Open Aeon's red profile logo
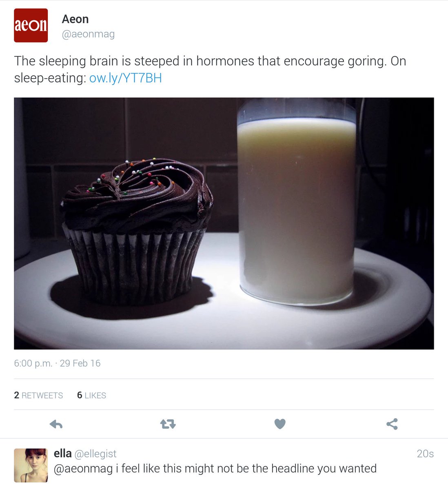Image resolution: width=448 pixels, height=490 pixels. (x=31, y=25)
